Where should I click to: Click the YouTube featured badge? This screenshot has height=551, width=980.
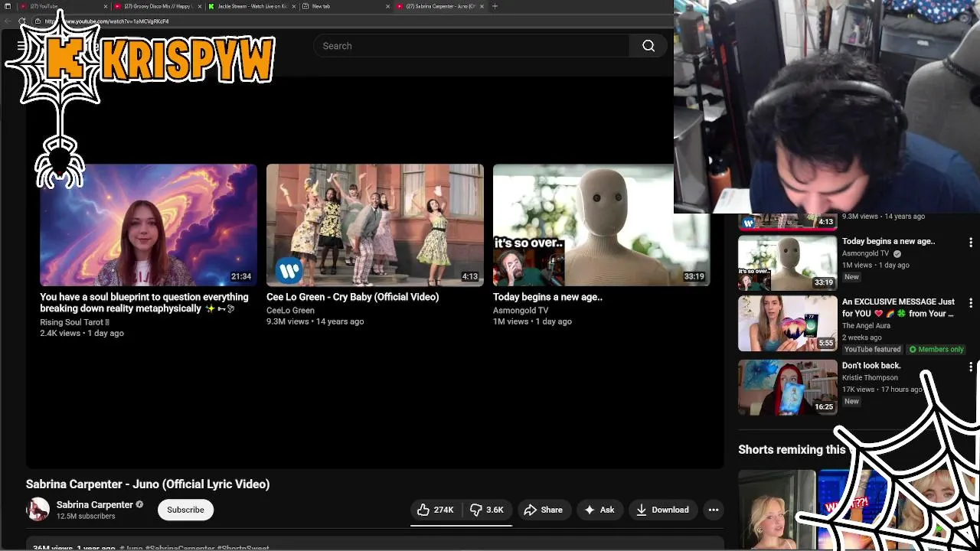872,349
